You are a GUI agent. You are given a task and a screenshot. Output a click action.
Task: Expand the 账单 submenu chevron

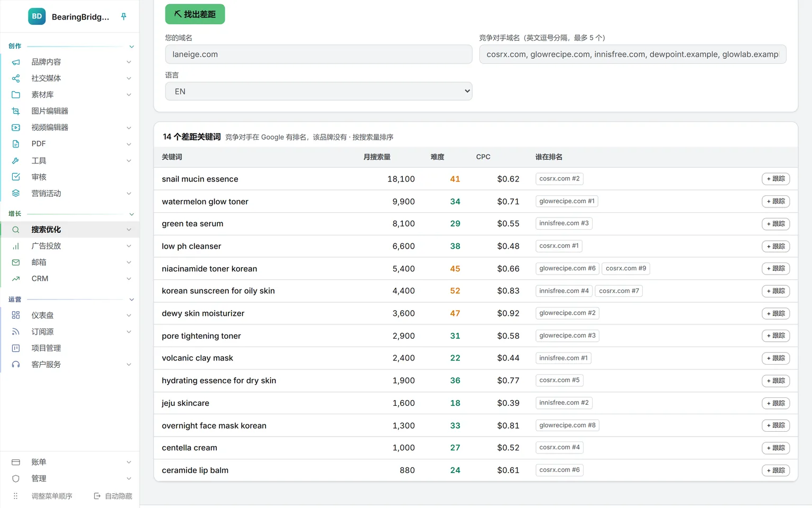tap(129, 462)
